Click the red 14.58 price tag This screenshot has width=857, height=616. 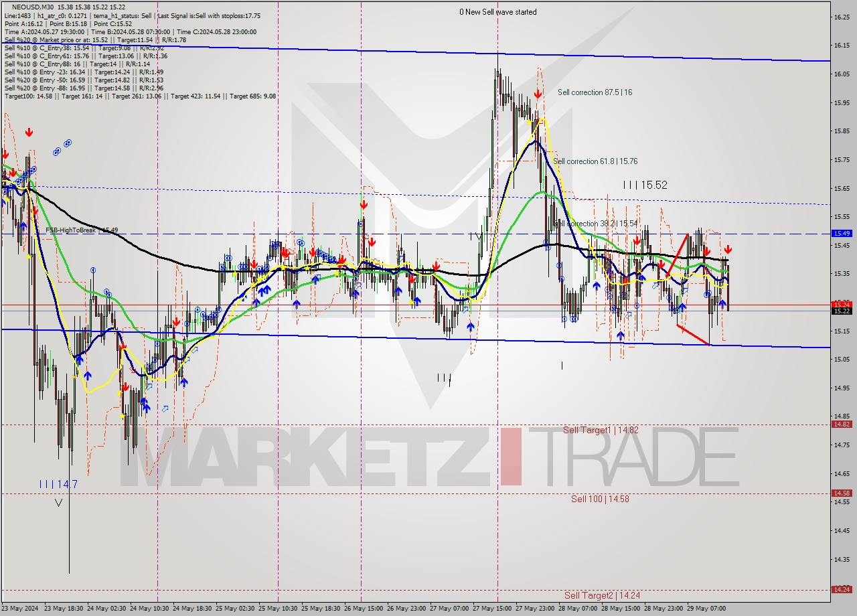(842, 493)
